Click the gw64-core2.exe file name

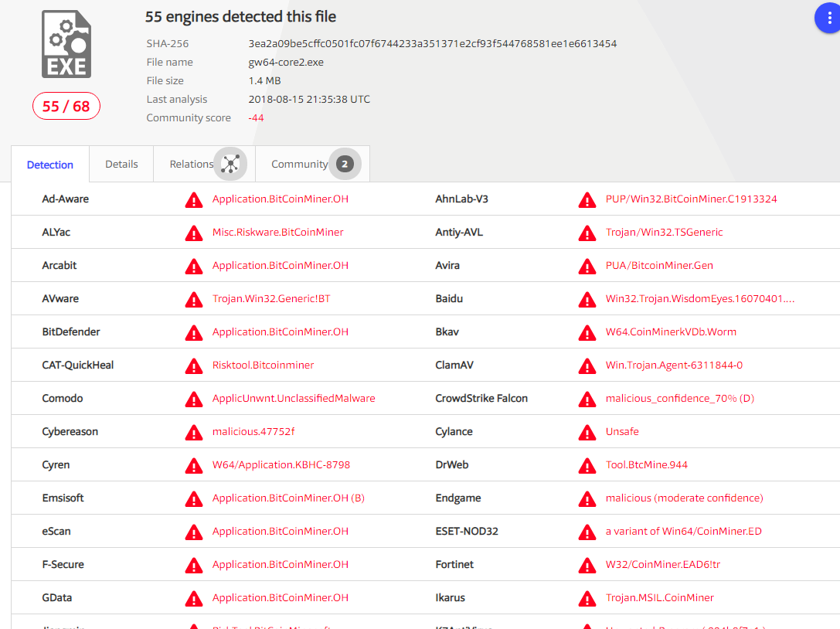click(286, 62)
